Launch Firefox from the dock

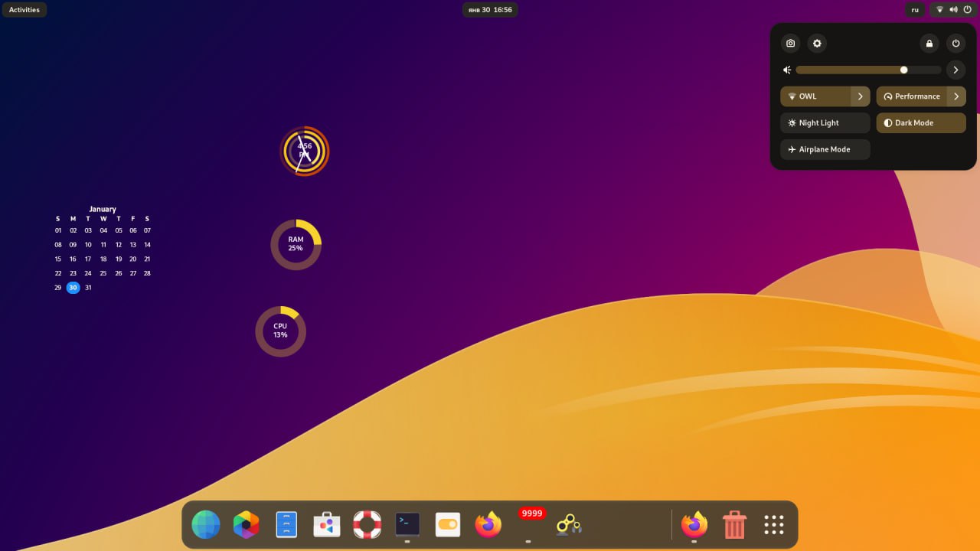click(x=488, y=524)
